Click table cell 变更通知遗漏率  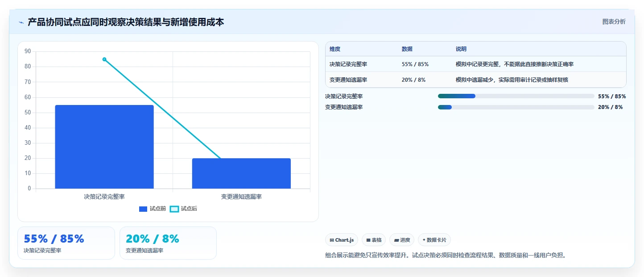pyautogui.click(x=348, y=80)
